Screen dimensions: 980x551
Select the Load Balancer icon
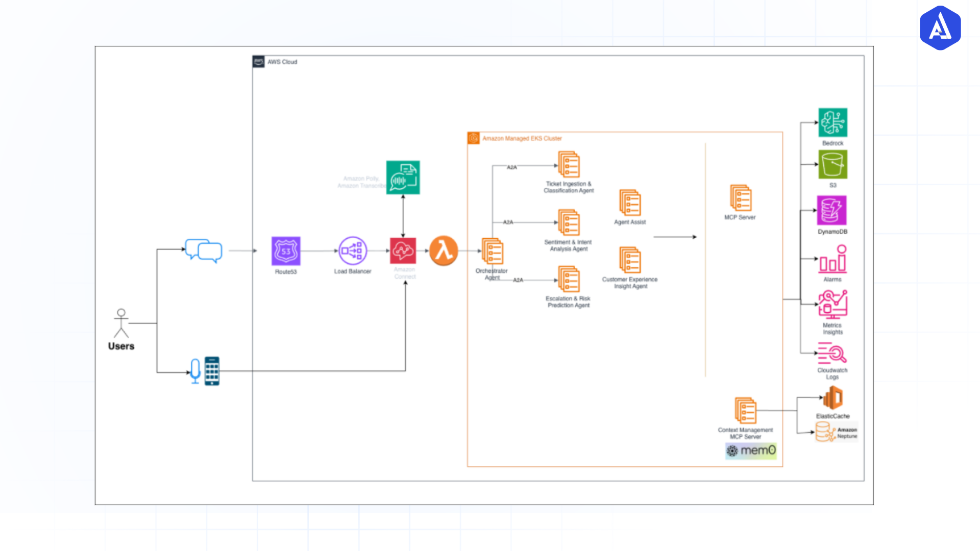pyautogui.click(x=353, y=251)
